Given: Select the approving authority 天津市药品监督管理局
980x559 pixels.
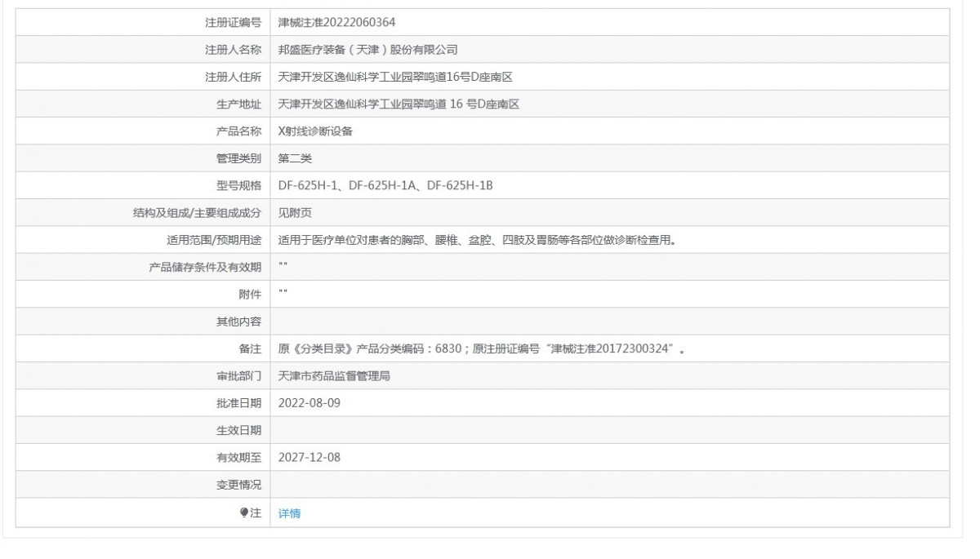Looking at the screenshot, I should pyautogui.click(x=334, y=376).
